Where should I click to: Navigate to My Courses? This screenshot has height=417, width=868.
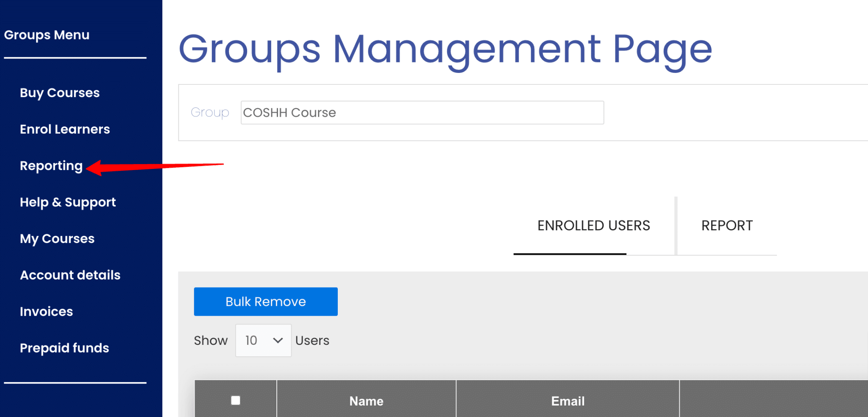click(x=57, y=239)
